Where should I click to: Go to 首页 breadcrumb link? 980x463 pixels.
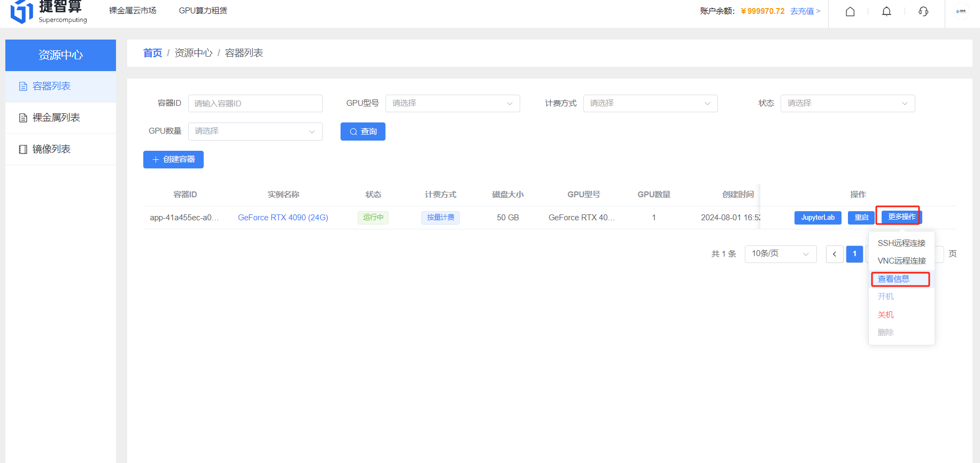click(152, 53)
